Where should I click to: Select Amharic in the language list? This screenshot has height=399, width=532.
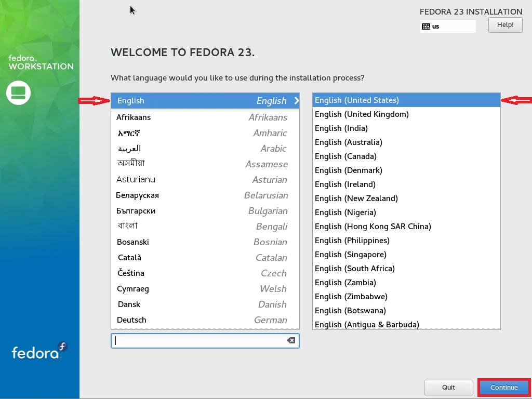pyautogui.click(x=205, y=133)
